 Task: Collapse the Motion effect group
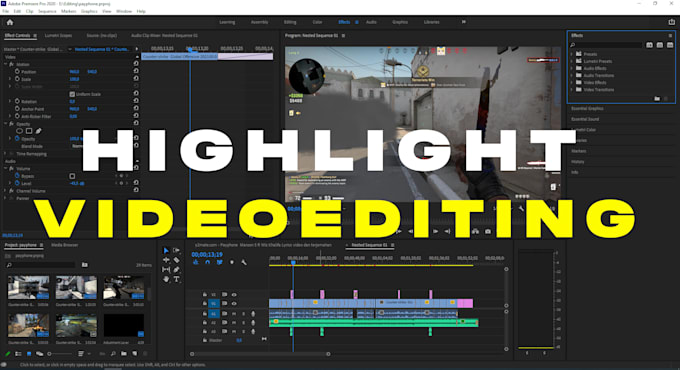pyautogui.click(x=5, y=64)
